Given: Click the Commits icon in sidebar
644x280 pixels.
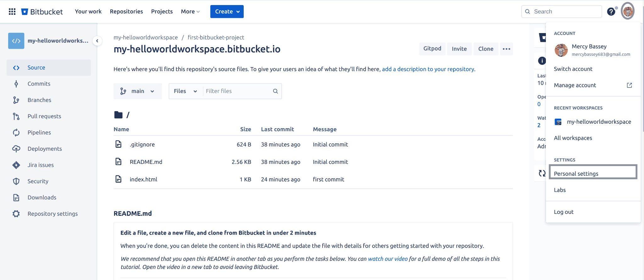Looking at the screenshot, I should (16, 84).
